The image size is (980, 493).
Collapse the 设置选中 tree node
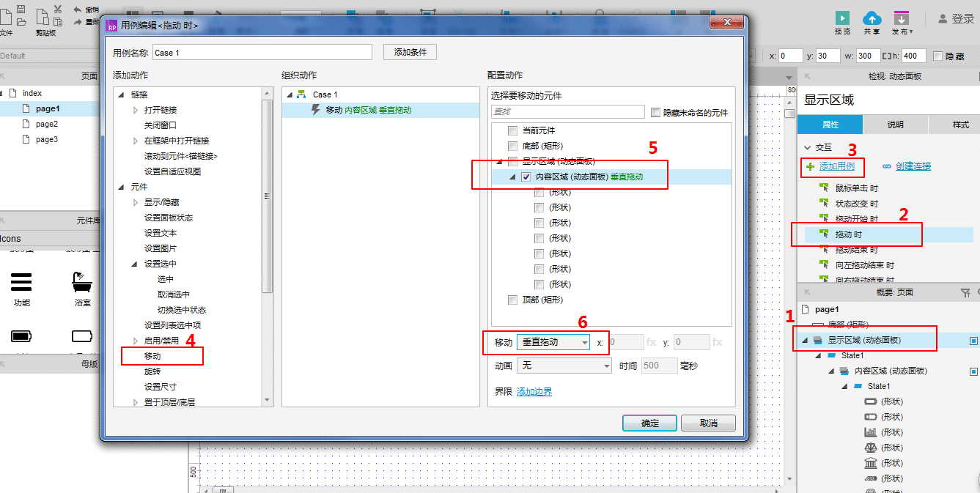click(x=136, y=264)
